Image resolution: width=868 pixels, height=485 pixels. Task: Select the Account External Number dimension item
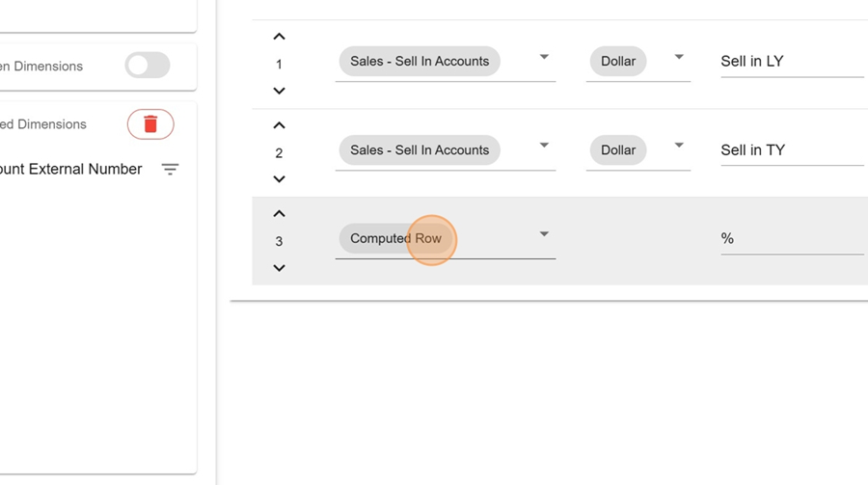point(71,169)
